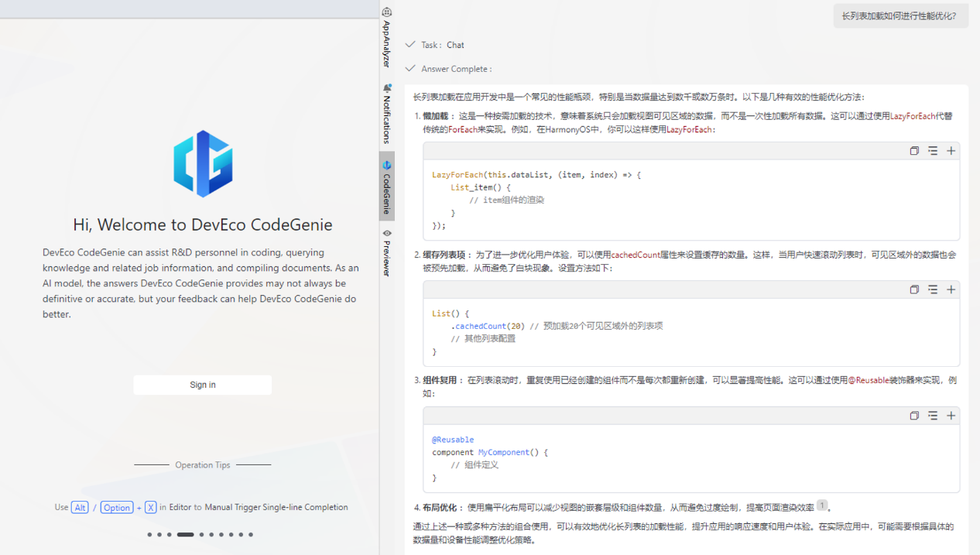Select the CodeGenie sidebar tab

(387, 187)
